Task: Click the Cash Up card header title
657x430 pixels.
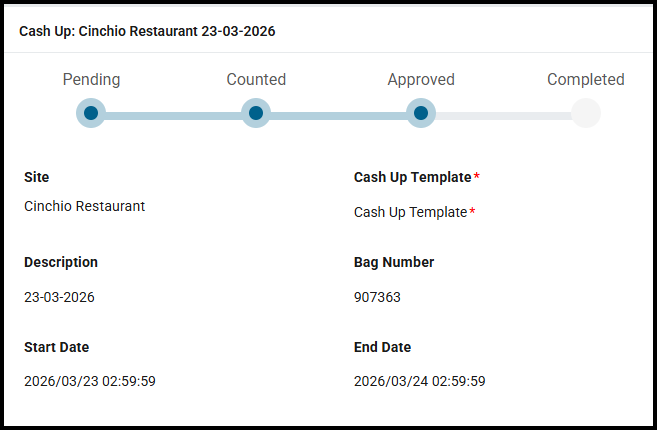Action: point(147,31)
